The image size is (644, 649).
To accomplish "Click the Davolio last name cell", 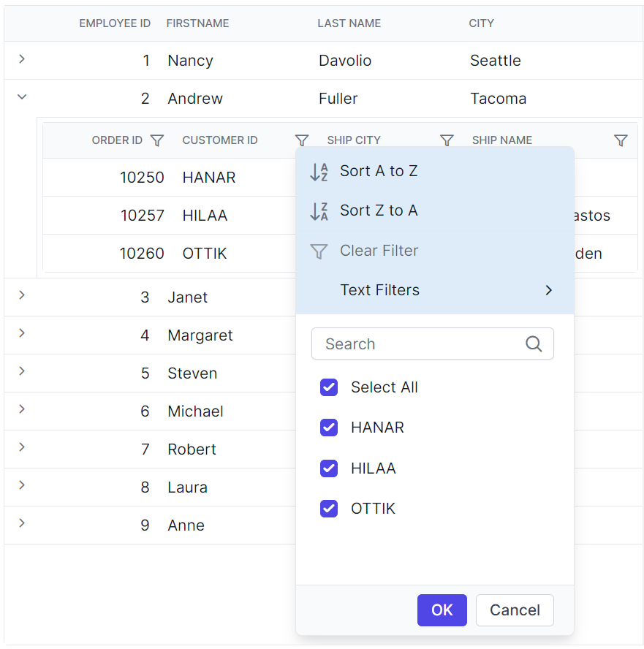I will (x=345, y=61).
